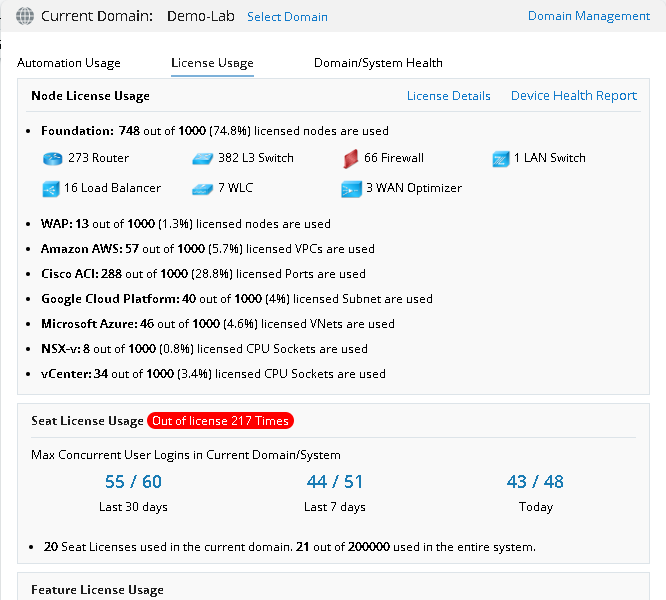Click the 1 LAN Switch count text
The image size is (666, 600).
tap(550, 158)
